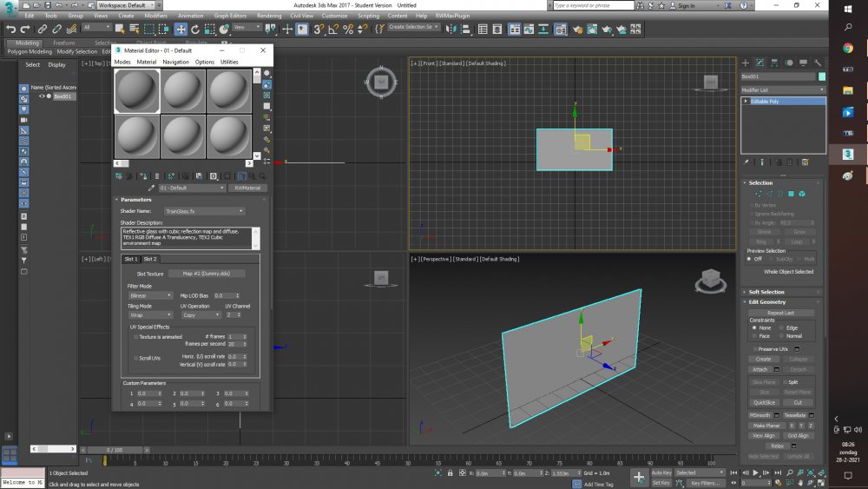The width and height of the screenshot is (868, 489).
Task: Click the RWMaterial type button
Action: 248,188
